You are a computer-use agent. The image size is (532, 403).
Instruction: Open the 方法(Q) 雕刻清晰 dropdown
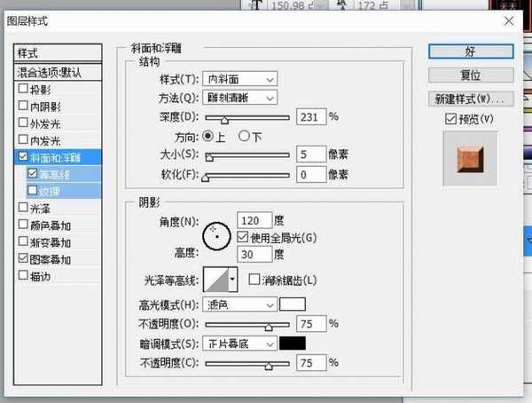pos(240,98)
